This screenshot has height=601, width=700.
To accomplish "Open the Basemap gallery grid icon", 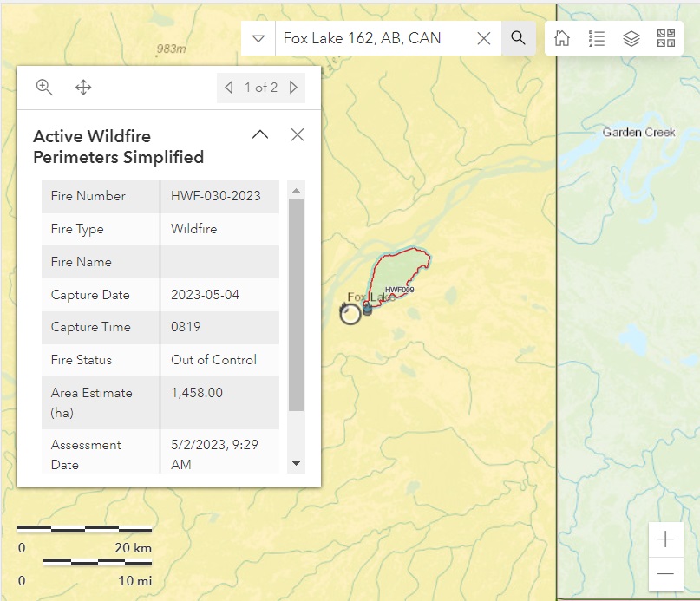I will [x=666, y=38].
